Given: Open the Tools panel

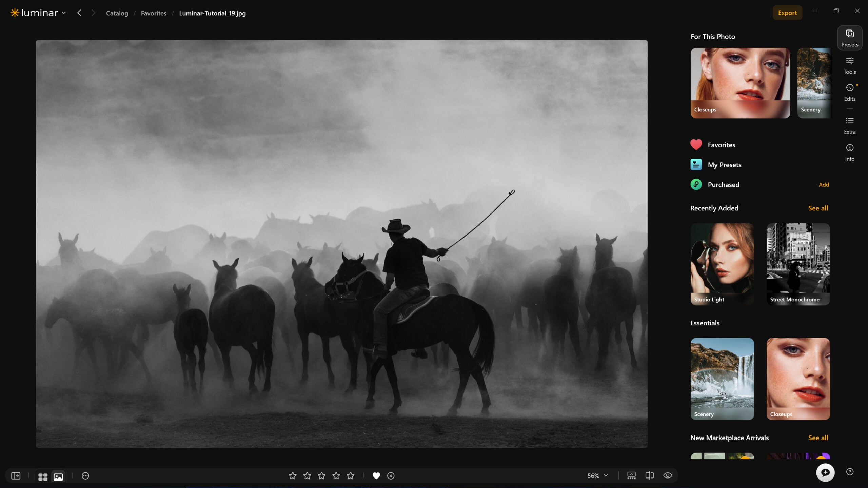Looking at the screenshot, I should (x=849, y=65).
